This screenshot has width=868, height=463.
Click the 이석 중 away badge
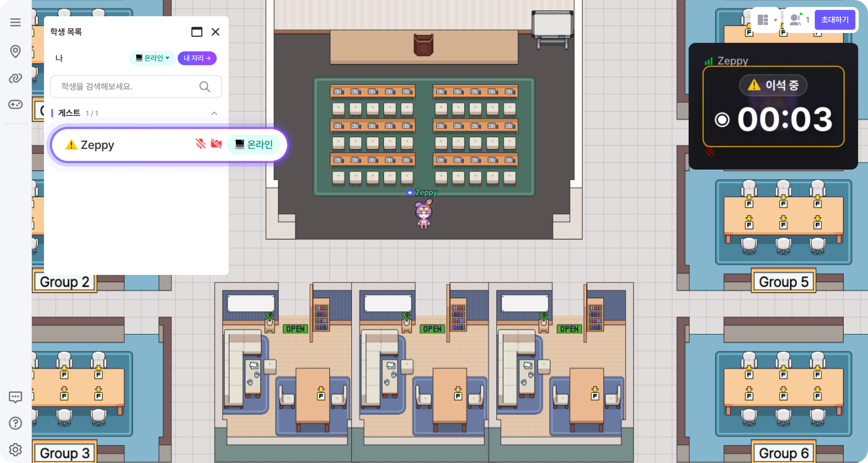tap(773, 85)
